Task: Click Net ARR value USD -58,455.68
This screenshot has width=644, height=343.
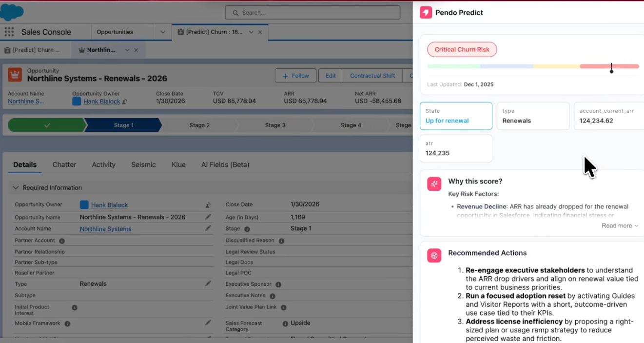Action: click(378, 101)
